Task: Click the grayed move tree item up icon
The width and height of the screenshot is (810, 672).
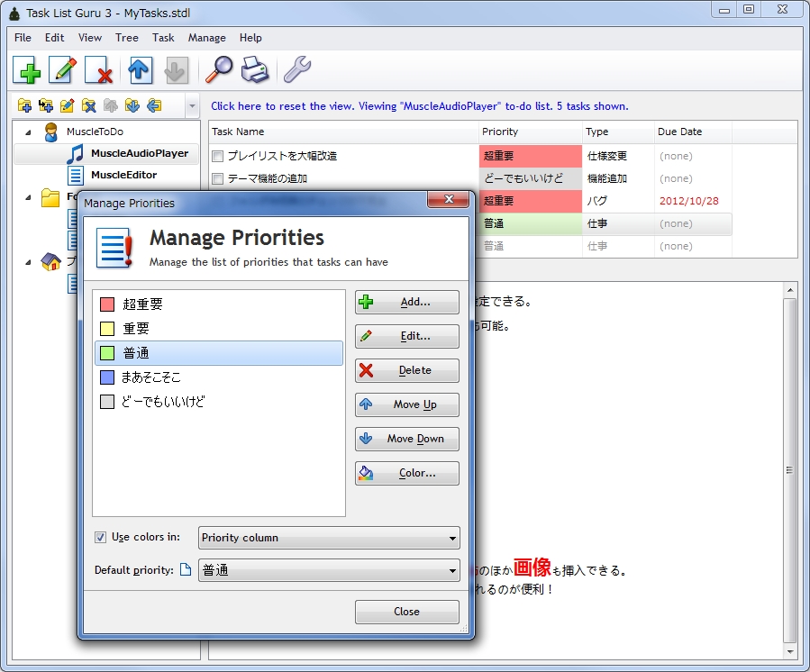Action: tap(111, 105)
